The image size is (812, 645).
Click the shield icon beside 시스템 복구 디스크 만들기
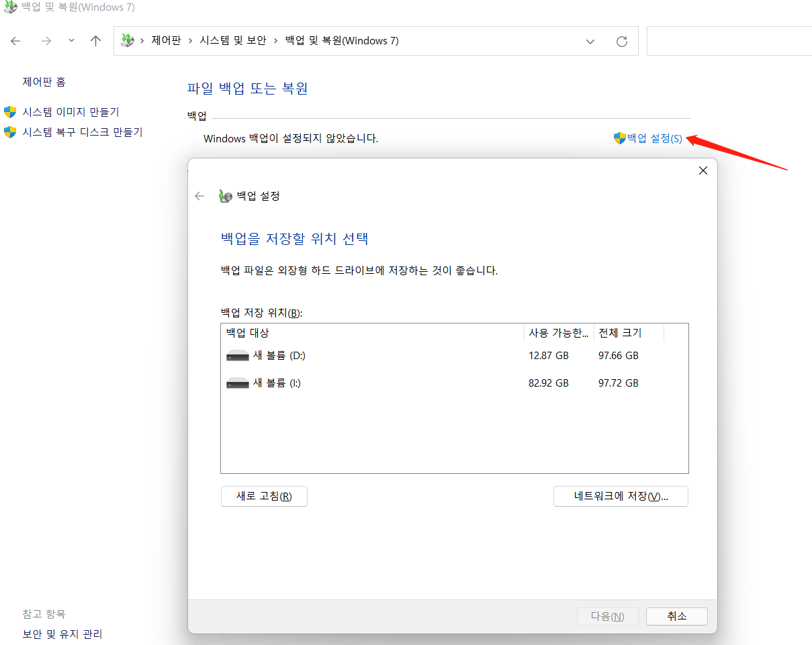pos(9,132)
